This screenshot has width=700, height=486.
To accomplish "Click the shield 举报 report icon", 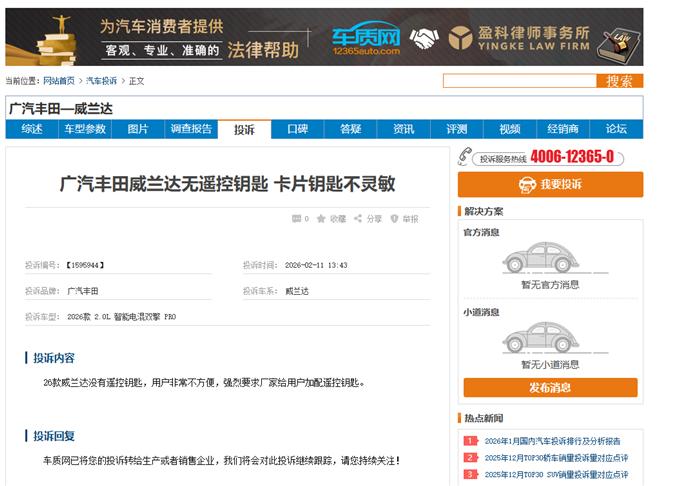I will point(394,218).
